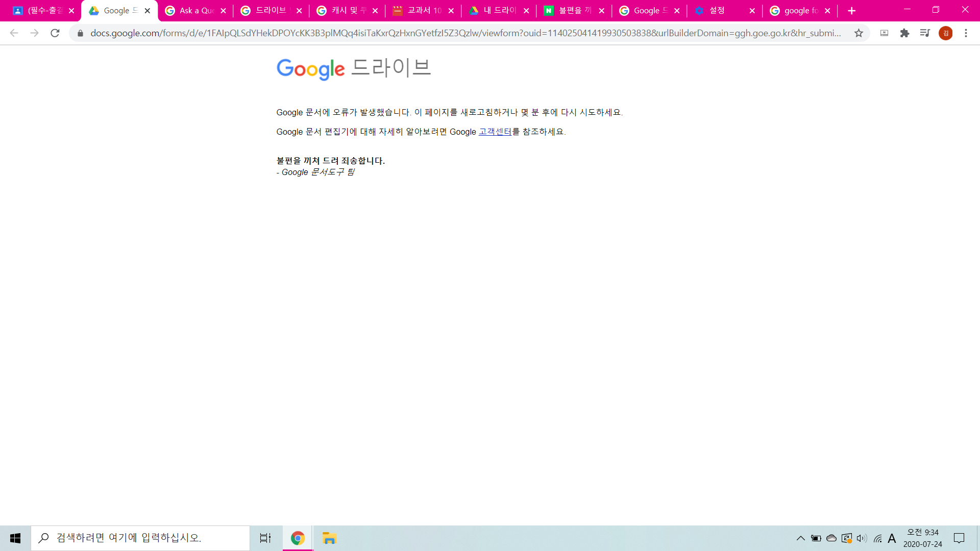Click the Chrome taskbar icon
This screenshot has height=551, width=980.
[298, 538]
